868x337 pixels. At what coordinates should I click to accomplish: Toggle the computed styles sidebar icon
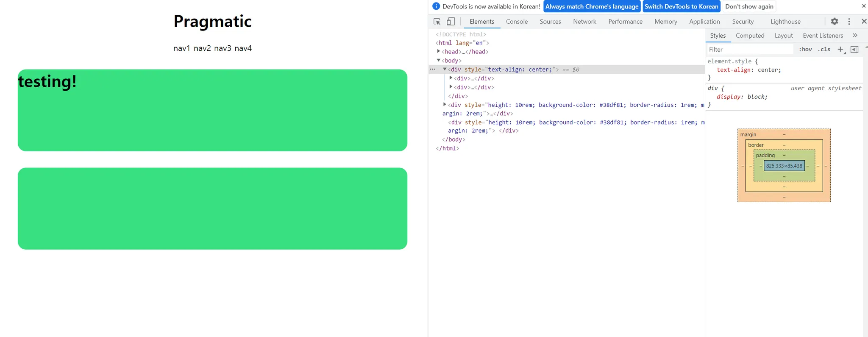click(x=854, y=50)
